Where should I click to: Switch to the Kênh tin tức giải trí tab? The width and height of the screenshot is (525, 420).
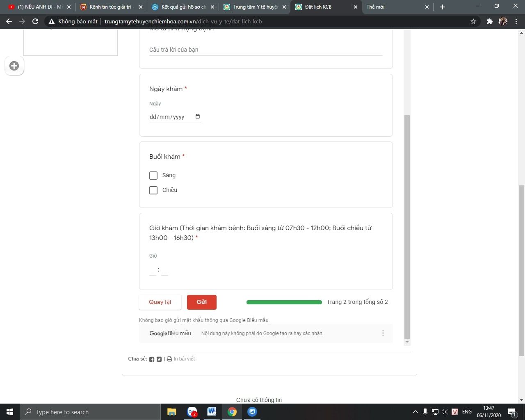[x=112, y=7]
